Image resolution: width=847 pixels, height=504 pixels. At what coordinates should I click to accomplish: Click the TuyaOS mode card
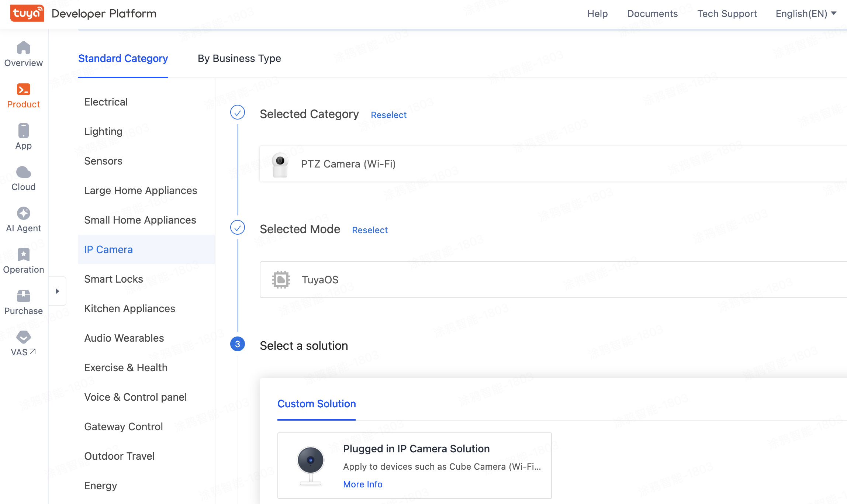pos(553,280)
